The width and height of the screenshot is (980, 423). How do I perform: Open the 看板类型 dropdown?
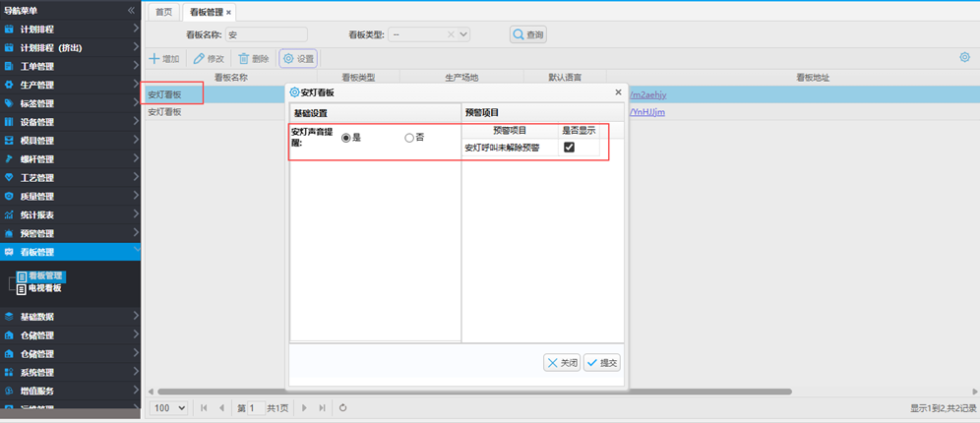coord(463,34)
